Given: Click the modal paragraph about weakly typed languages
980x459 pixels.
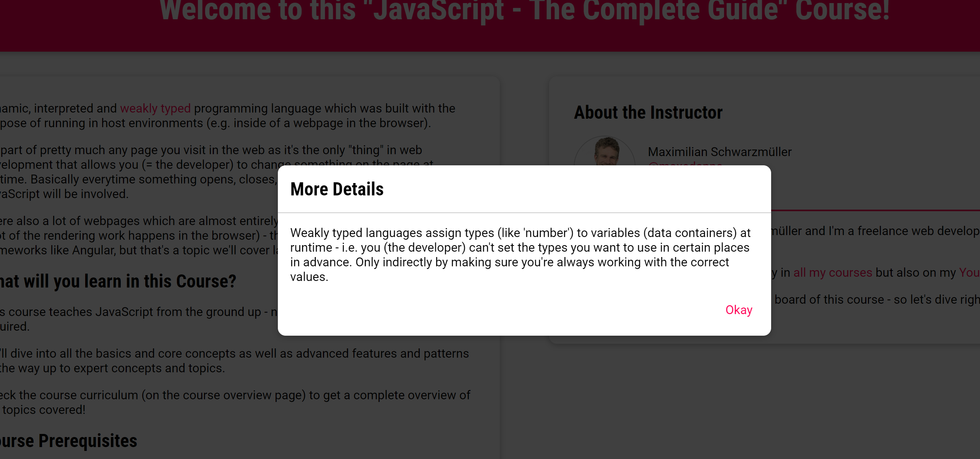Looking at the screenshot, I should tap(520, 255).
